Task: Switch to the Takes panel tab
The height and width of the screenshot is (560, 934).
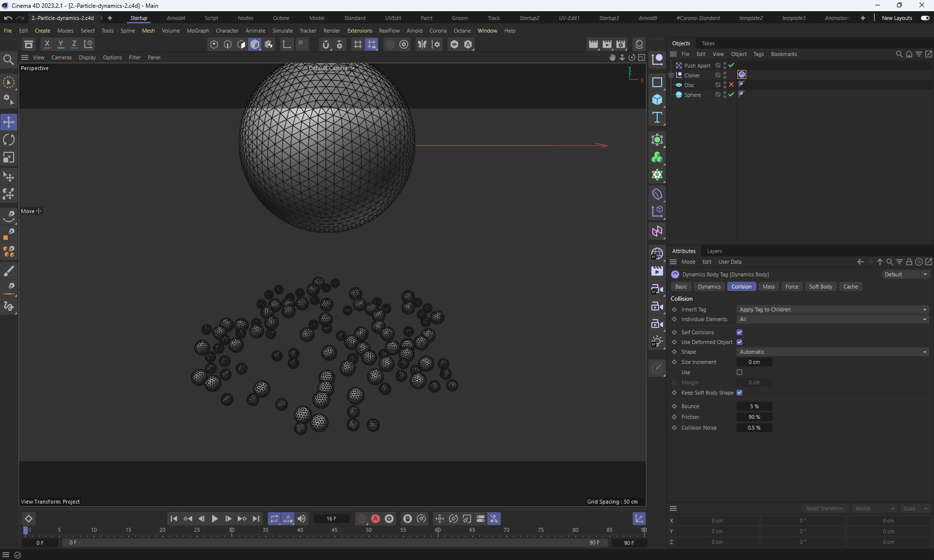Action: click(x=708, y=43)
